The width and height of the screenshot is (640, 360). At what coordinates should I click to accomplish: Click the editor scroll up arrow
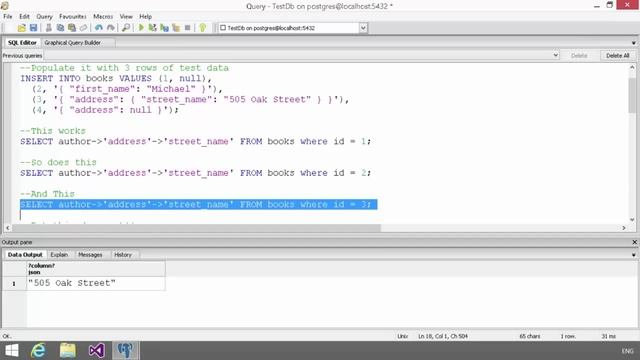pyautogui.click(x=632, y=67)
